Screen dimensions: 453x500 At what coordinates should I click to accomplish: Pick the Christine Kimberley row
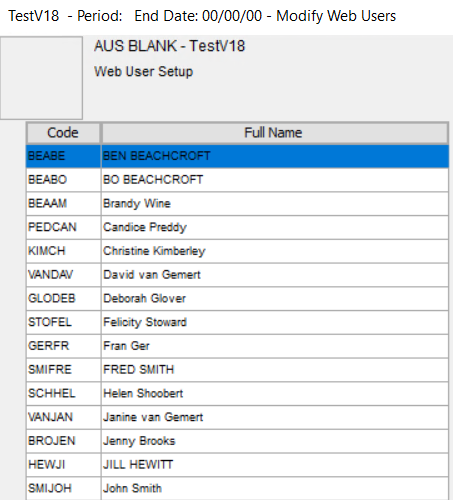click(x=237, y=251)
